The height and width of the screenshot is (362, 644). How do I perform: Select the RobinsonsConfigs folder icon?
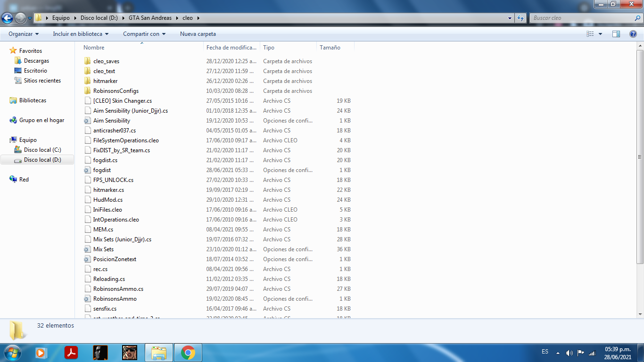[87, 91]
